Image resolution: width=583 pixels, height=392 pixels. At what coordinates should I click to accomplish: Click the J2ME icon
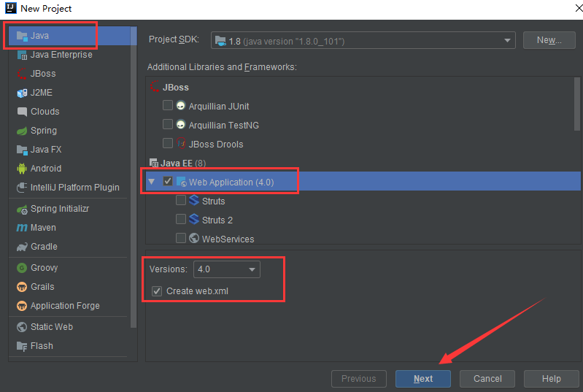click(22, 93)
